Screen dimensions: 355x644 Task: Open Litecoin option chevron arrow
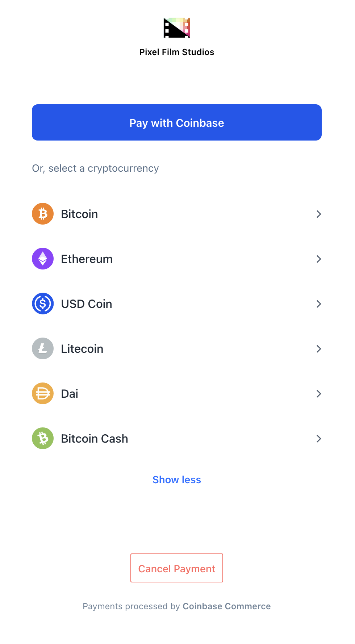pyautogui.click(x=319, y=349)
